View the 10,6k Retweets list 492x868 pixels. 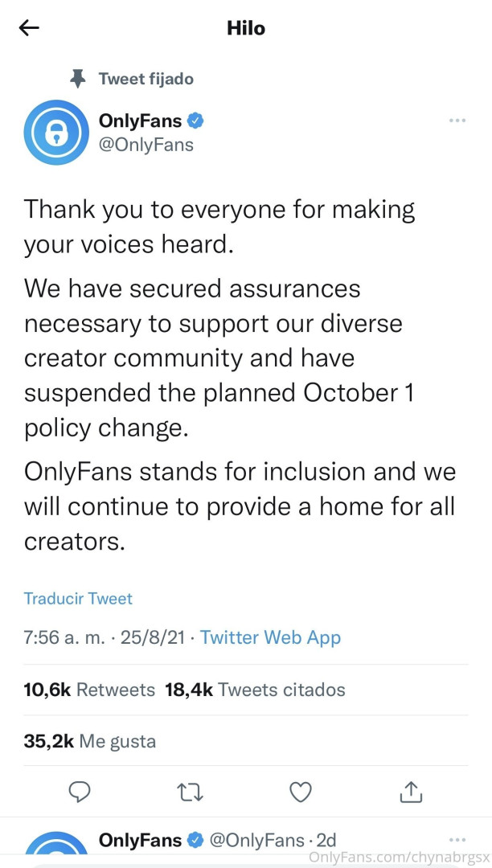point(88,690)
